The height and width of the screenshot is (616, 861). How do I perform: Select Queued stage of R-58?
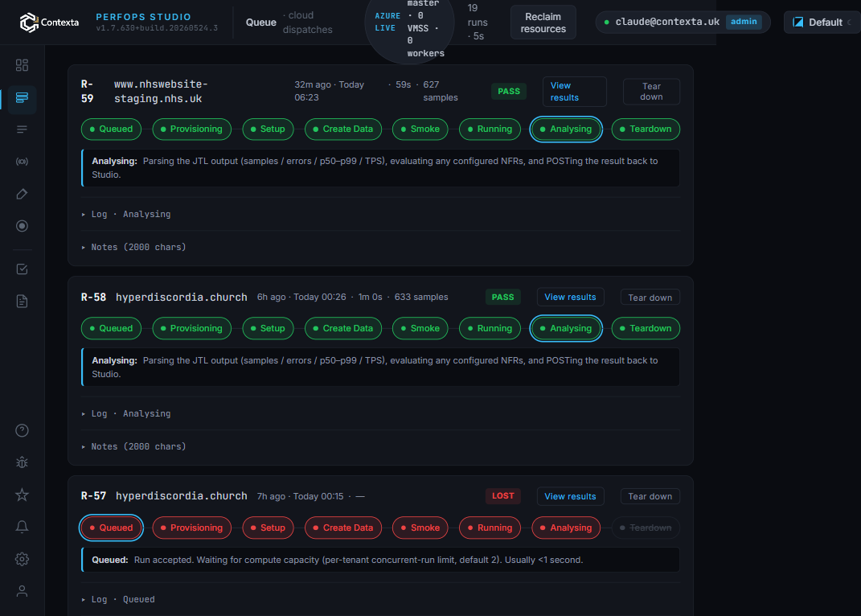[x=112, y=329]
